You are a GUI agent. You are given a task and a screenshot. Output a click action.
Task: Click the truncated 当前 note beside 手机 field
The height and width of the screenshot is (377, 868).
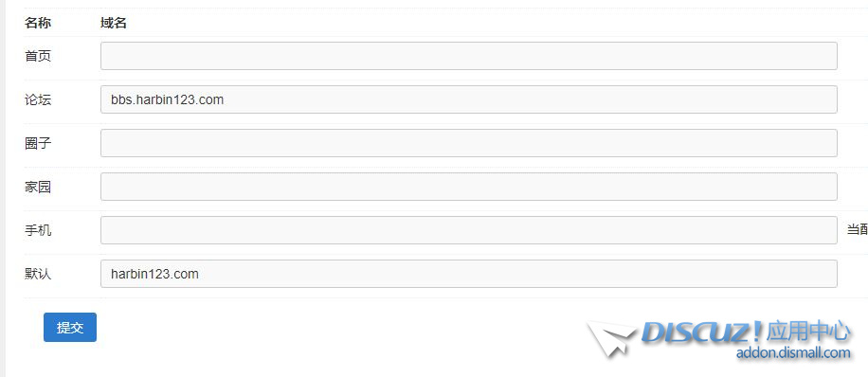pos(857,230)
